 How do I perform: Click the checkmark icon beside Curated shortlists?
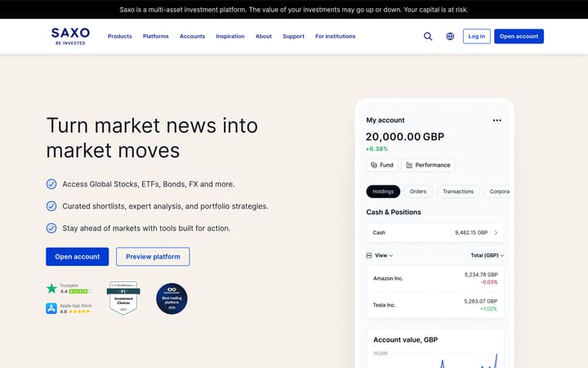51,206
